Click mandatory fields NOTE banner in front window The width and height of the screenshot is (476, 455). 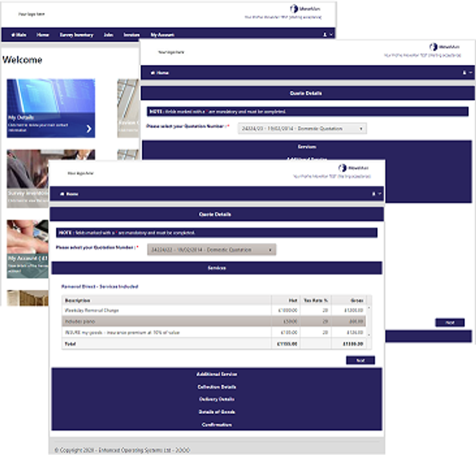[217, 233]
